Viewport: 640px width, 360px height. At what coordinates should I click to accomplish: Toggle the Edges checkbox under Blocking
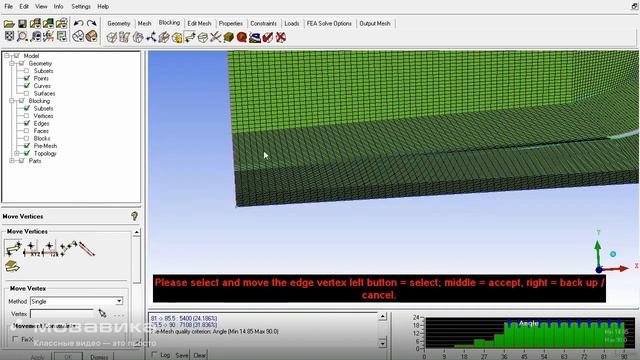coord(27,123)
